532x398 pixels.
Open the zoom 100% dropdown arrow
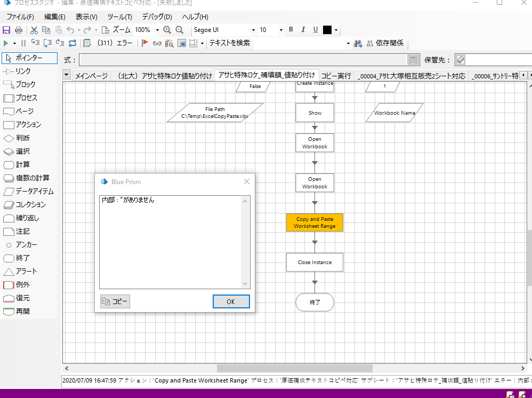point(157,30)
